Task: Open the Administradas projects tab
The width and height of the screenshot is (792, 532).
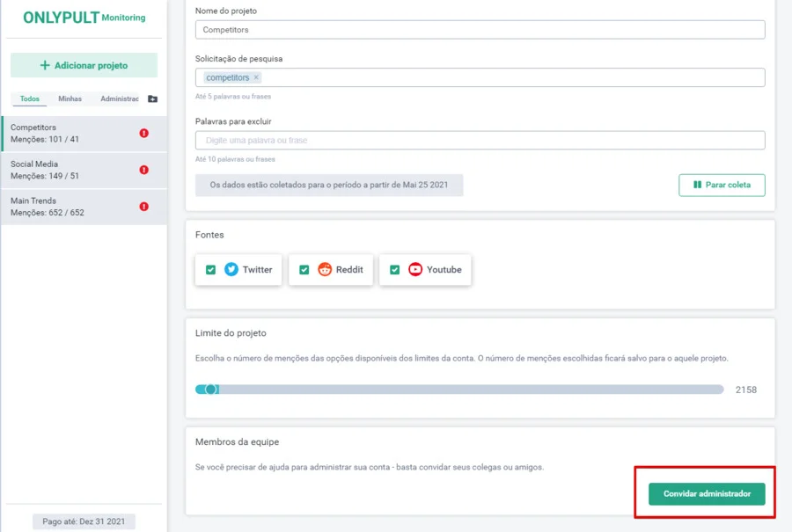Action: click(x=120, y=99)
